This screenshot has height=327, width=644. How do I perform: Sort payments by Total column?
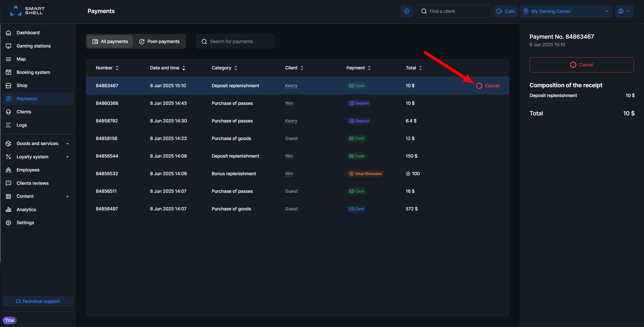[414, 68]
